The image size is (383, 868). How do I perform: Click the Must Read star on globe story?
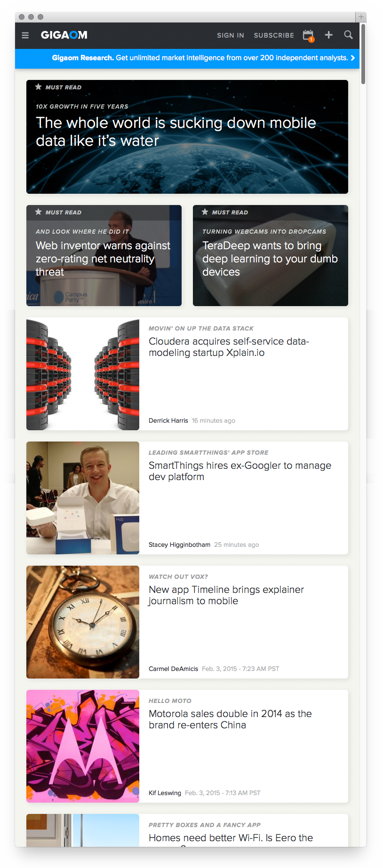39,87
